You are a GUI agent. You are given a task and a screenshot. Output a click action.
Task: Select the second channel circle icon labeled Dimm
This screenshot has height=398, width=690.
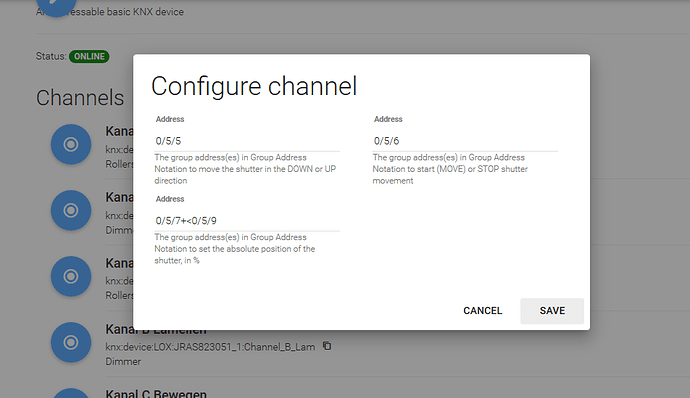pyautogui.click(x=71, y=210)
